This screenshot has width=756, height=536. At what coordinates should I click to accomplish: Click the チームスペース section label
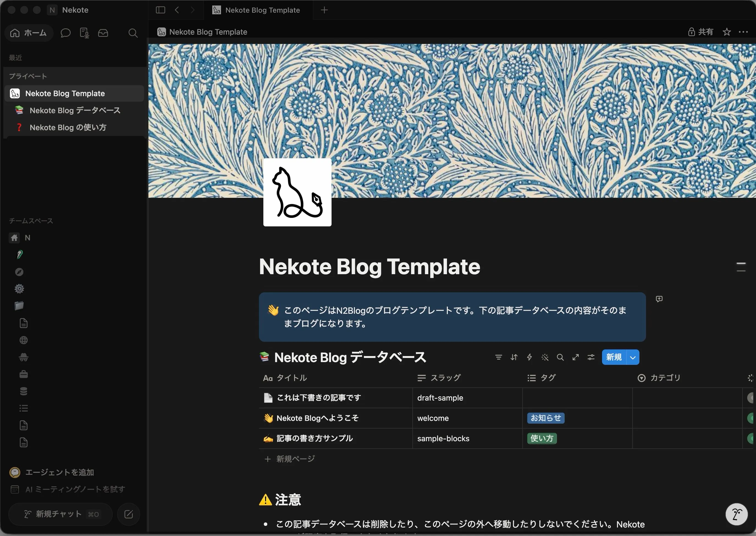[x=31, y=221]
